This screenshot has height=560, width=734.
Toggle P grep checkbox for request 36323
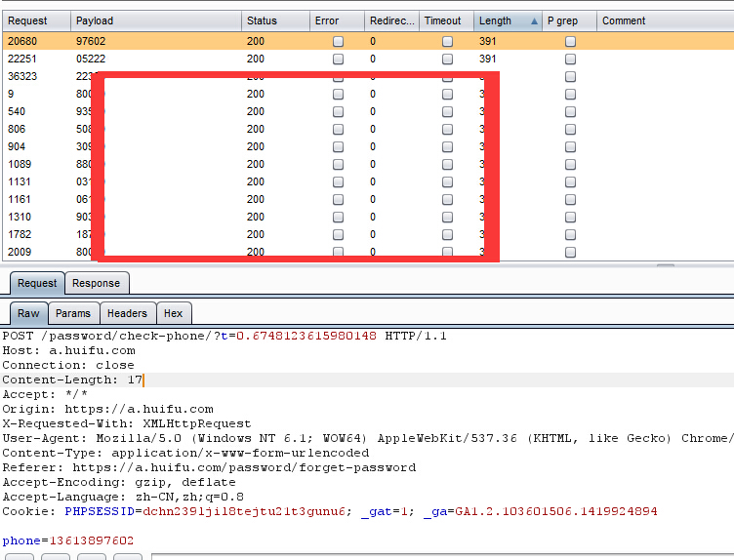pyautogui.click(x=570, y=77)
